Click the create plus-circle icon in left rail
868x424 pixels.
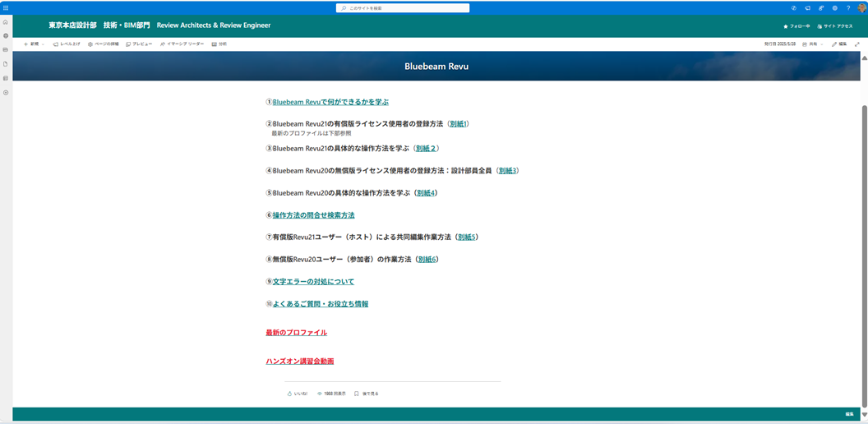[6, 92]
